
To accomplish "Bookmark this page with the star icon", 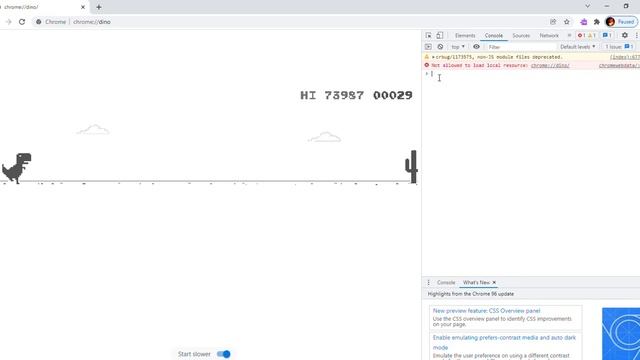I will (x=567, y=22).
